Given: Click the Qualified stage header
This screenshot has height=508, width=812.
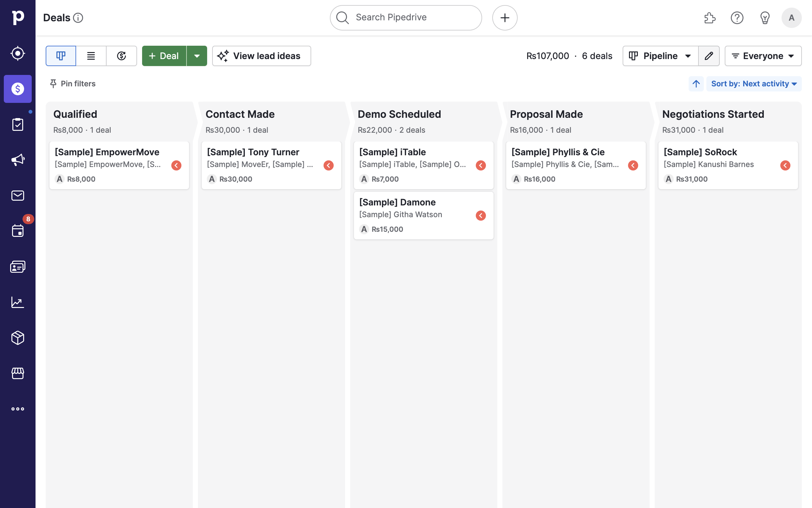Looking at the screenshot, I should (x=75, y=114).
